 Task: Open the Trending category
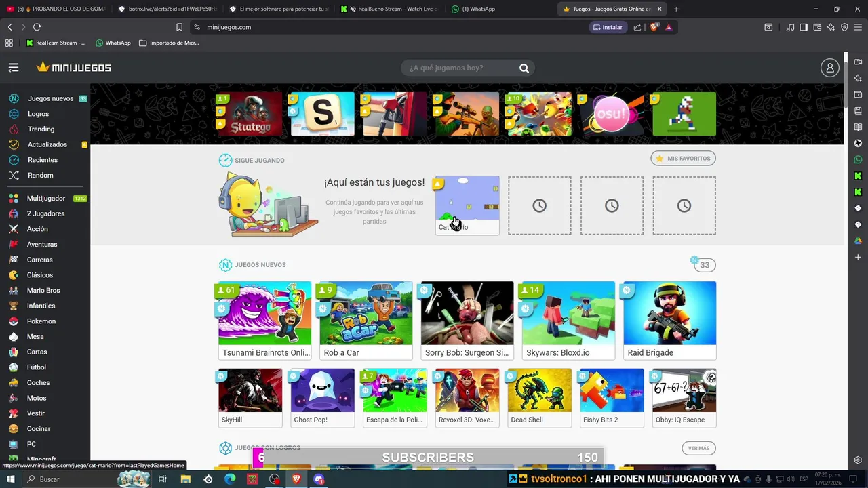click(x=41, y=129)
